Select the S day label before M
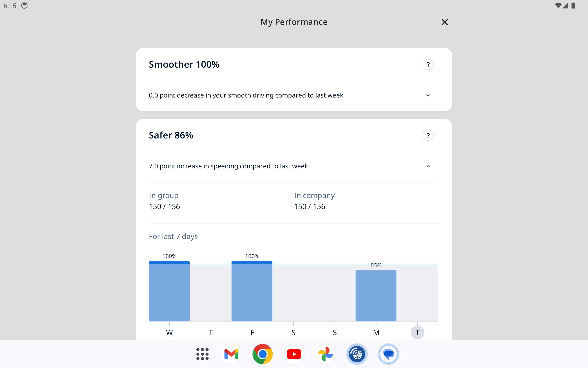Image resolution: width=588 pixels, height=368 pixels. point(335,333)
